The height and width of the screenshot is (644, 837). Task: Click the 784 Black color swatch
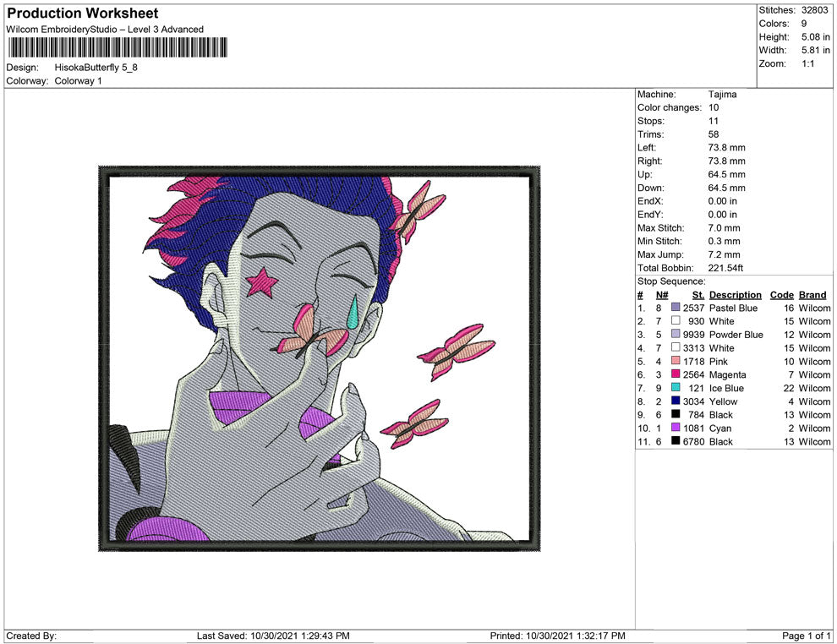(676, 414)
